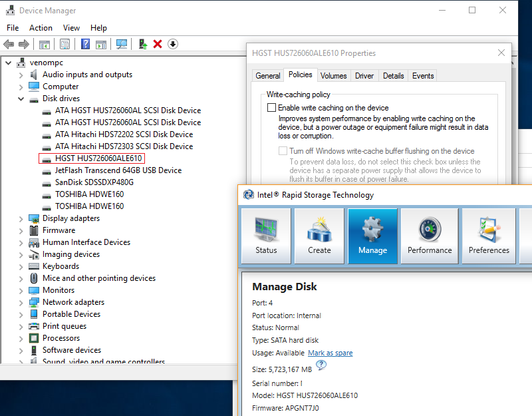This screenshot has width=532, height=416.
Task: Expand the Display adapters category
Action: pyautogui.click(x=21, y=219)
